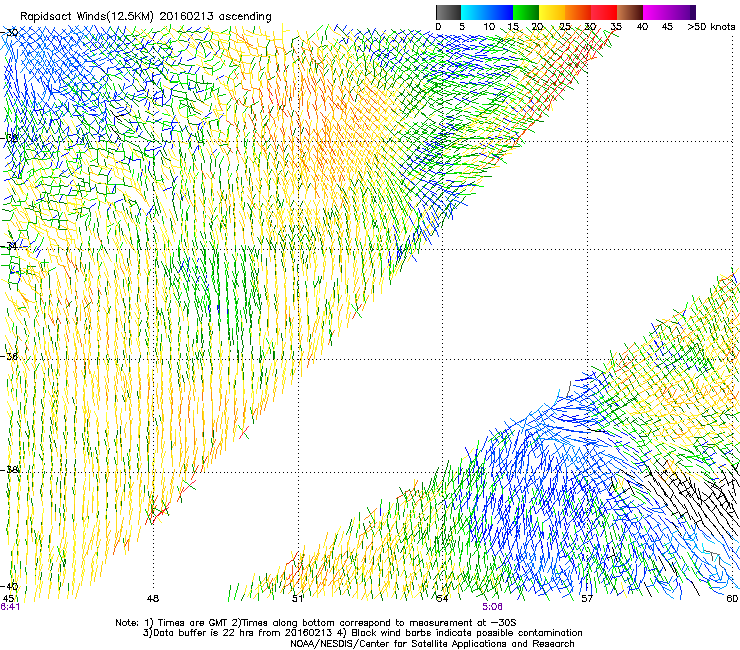Click the orange 25-30 knots legend swatch

(x=578, y=12)
